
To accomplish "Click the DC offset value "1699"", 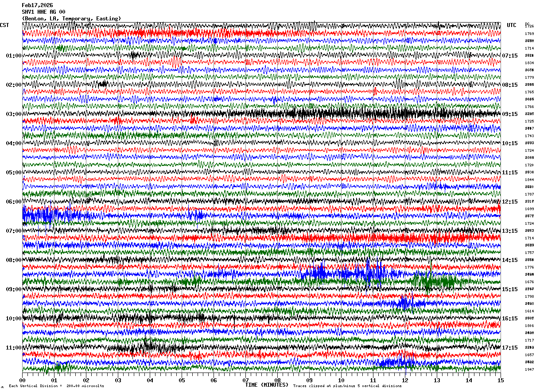I will click(529, 209).
